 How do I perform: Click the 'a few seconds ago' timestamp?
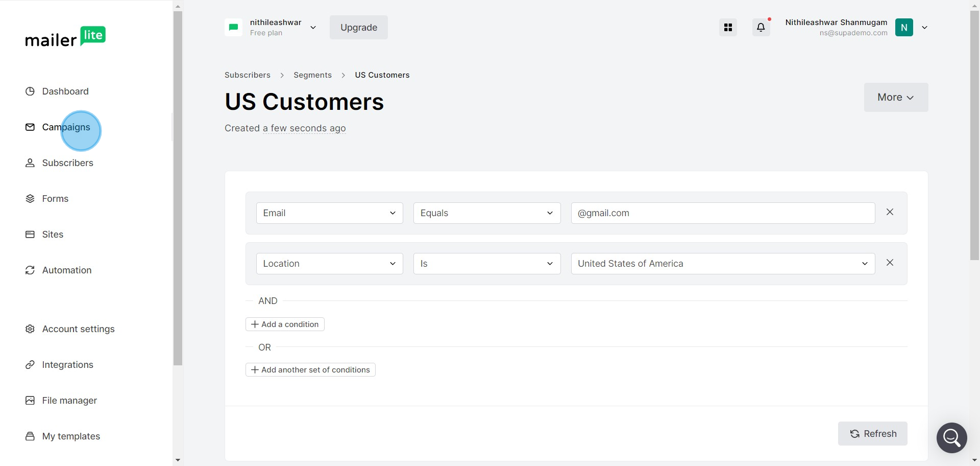point(305,128)
